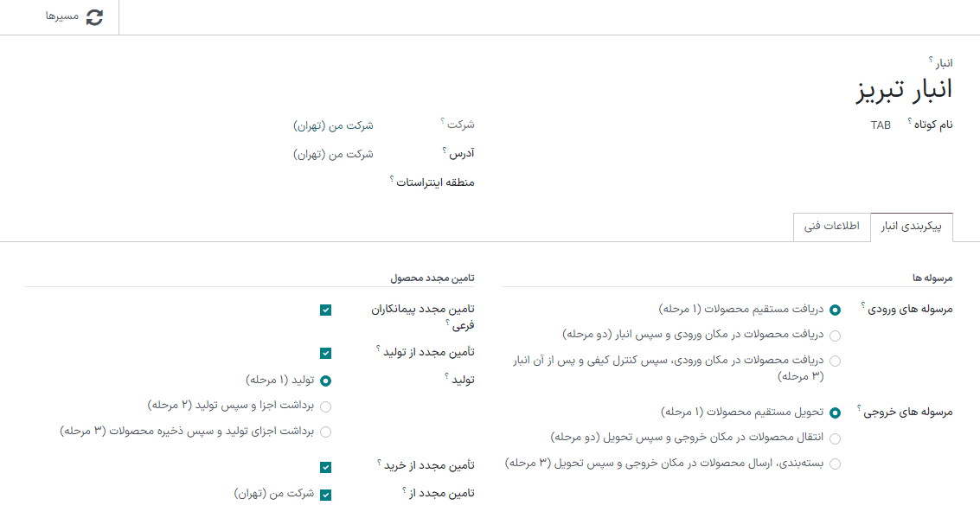Screen dimensions: 980x531
Task: Show help tooltip for تأمین مجدد از تولید
Action: [378, 348]
